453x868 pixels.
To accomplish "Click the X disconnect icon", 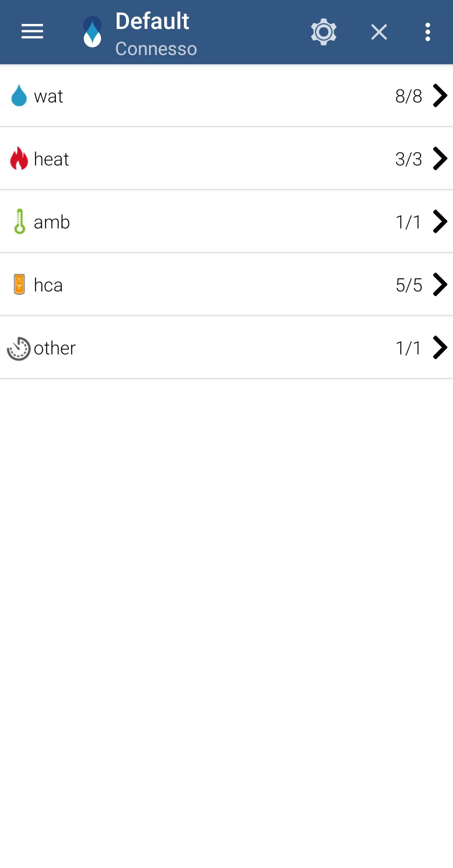I will tap(379, 32).
